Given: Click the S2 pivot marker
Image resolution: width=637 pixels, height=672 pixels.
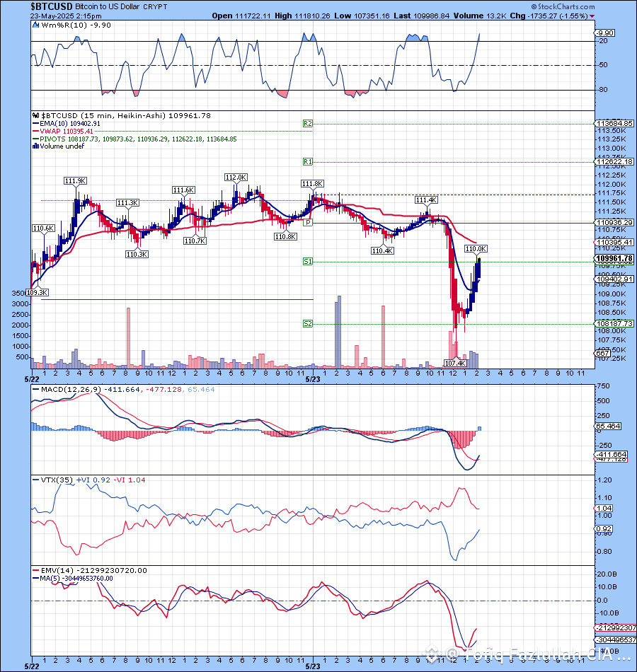Looking at the screenshot, I should coord(308,323).
